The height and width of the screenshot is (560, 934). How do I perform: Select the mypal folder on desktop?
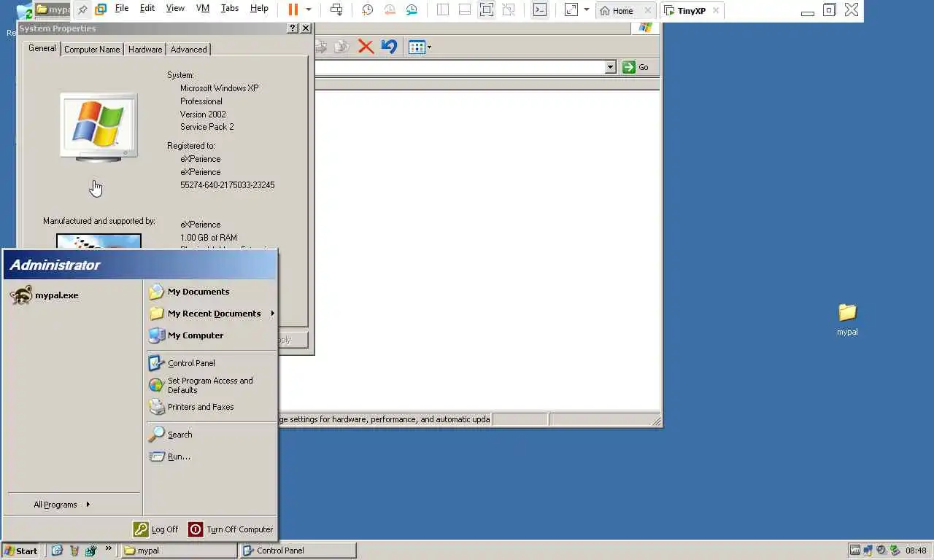tap(847, 319)
